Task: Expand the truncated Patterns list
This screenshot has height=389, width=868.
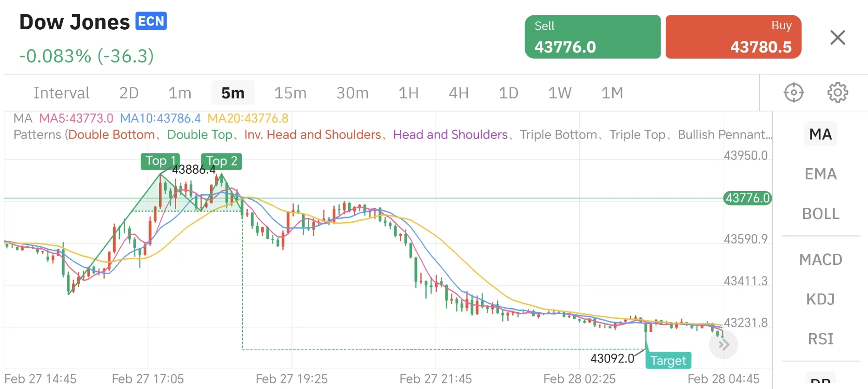Action: point(724,135)
